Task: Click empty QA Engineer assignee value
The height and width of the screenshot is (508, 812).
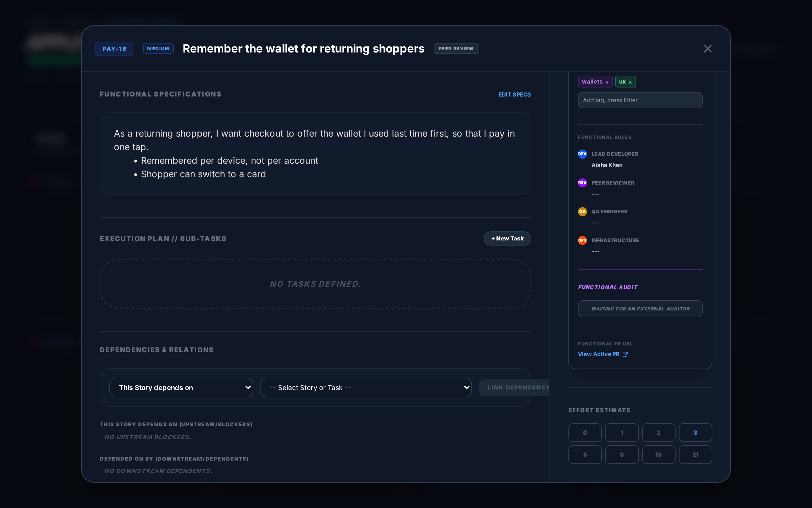Action: [x=595, y=223]
